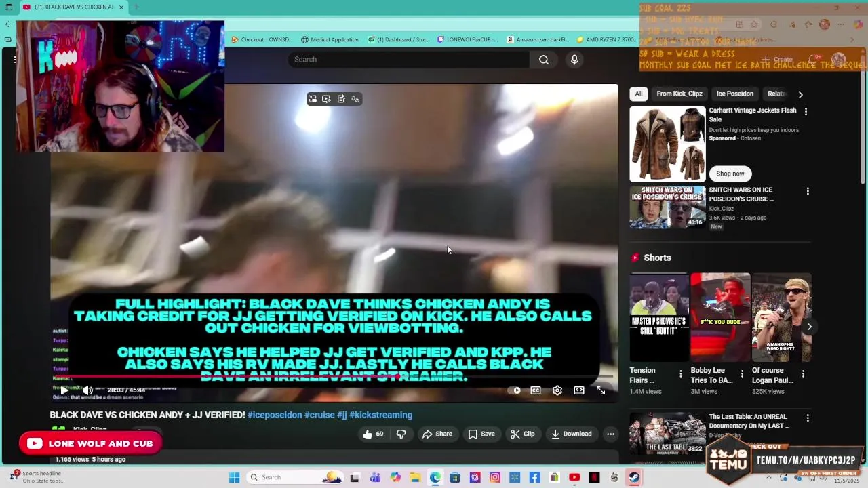This screenshot has height=488, width=868.
Task: Open the Windows Start menu
Action: [x=234, y=477]
